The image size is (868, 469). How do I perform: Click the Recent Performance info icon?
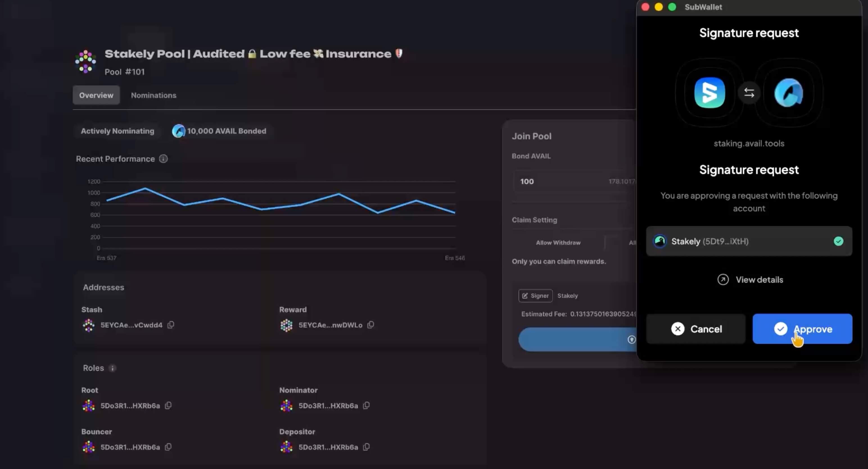point(163,159)
